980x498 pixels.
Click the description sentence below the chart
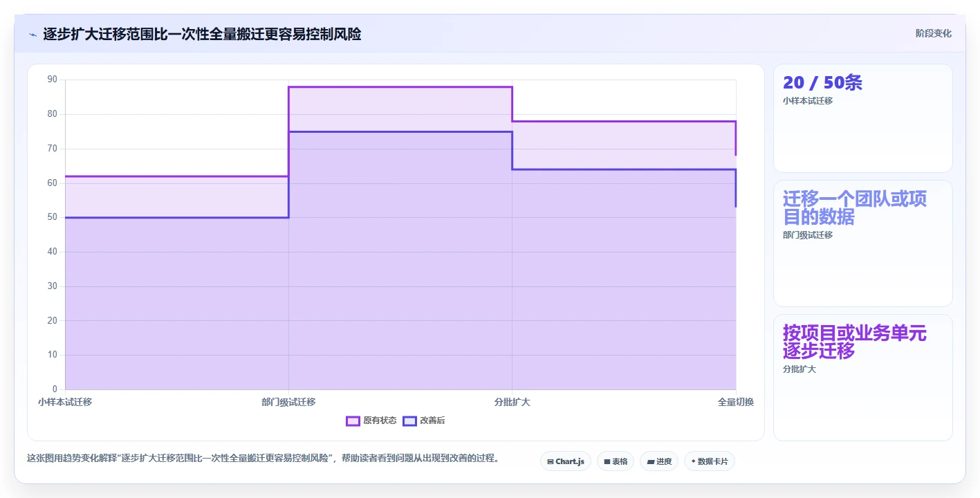pyautogui.click(x=263, y=458)
